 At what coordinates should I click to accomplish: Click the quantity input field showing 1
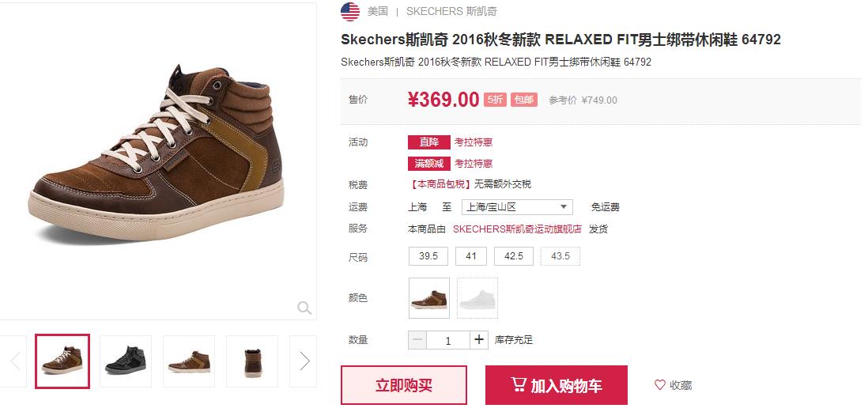pos(448,340)
